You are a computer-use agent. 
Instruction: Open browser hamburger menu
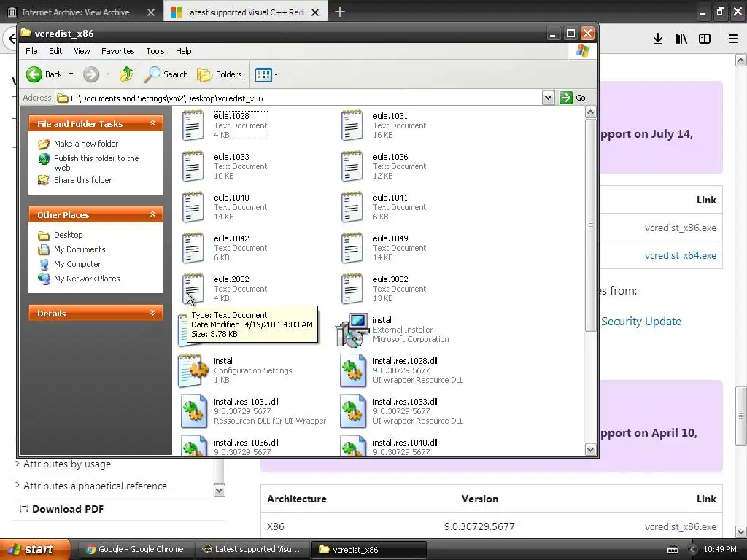(733, 39)
